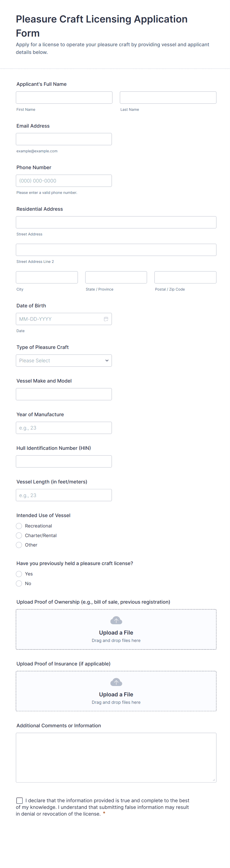The image size is (230, 868).
Task: Click the Phone Number field
Action: point(64,181)
